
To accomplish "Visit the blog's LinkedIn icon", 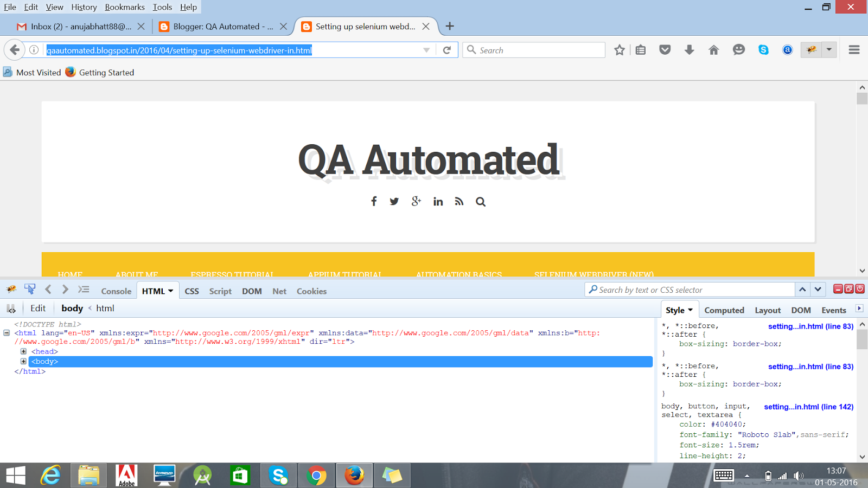I will coord(438,202).
